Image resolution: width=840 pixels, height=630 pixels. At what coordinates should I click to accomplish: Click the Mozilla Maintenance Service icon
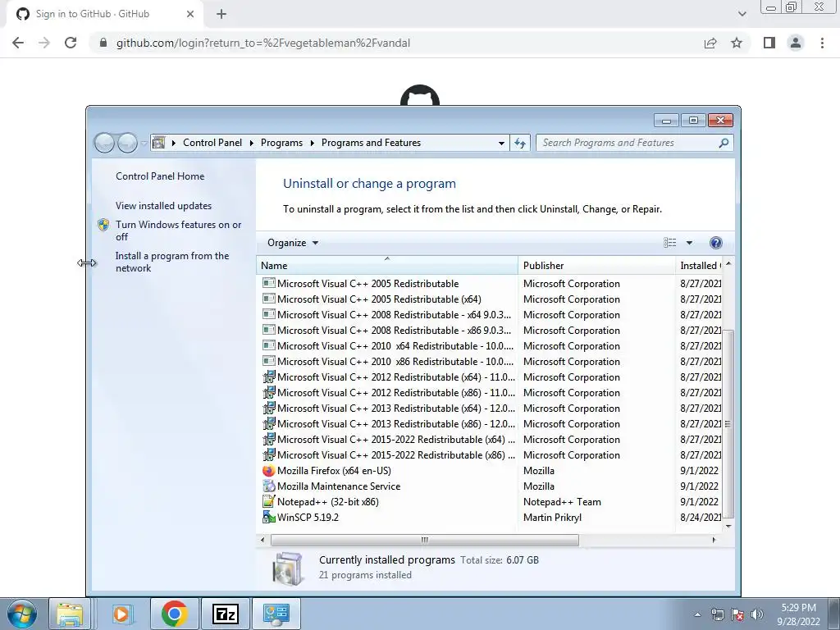(268, 486)
